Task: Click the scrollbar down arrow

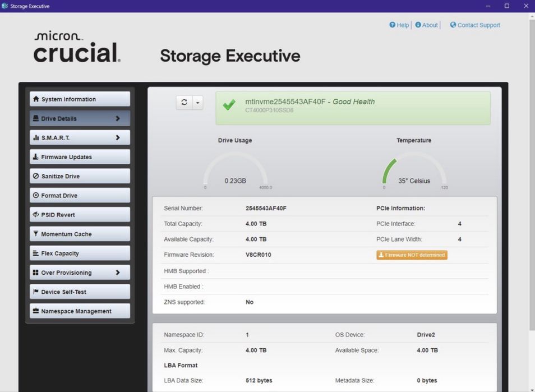Action: (532, 389)
